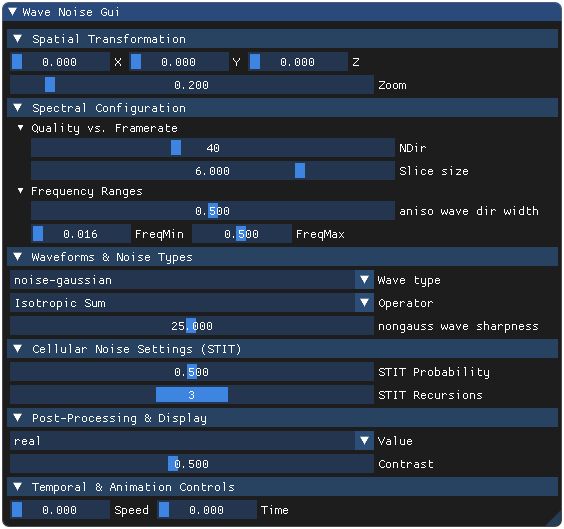
Task: Click the FreqMin slider
Action: [81, 234]
